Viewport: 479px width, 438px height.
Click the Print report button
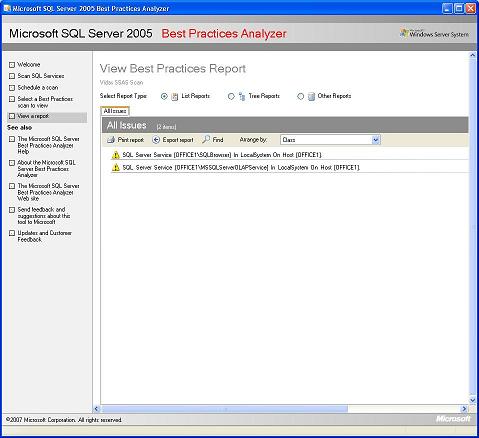(125, 140)
